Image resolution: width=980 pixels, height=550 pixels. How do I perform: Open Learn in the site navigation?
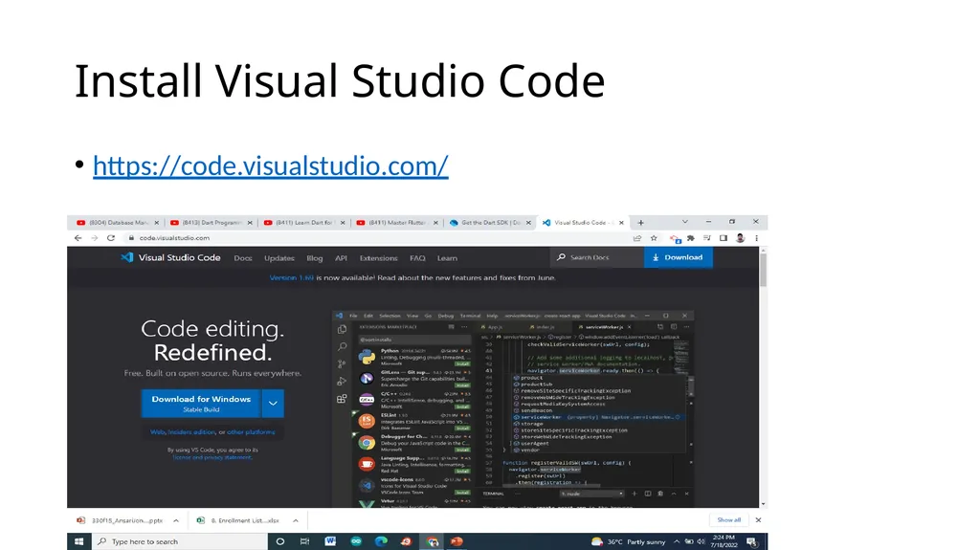click(x=447, y=258)
